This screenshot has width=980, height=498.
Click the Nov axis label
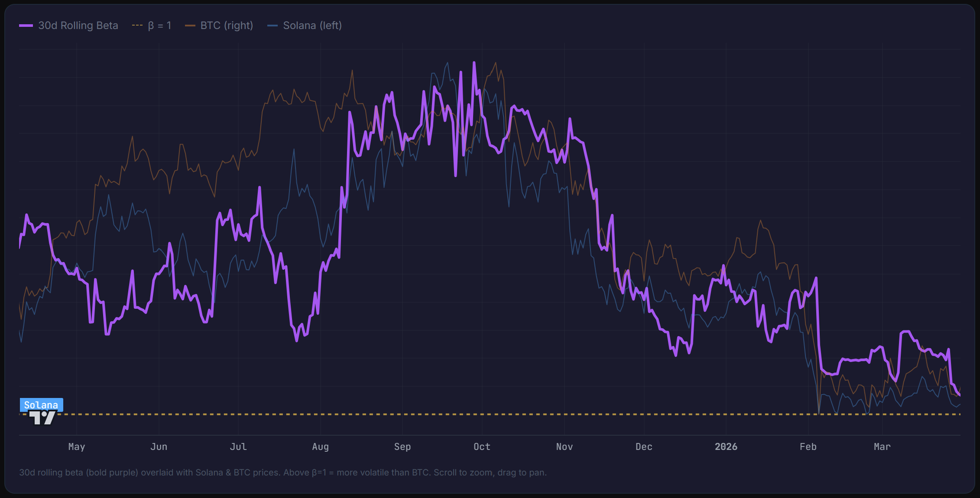565,446
